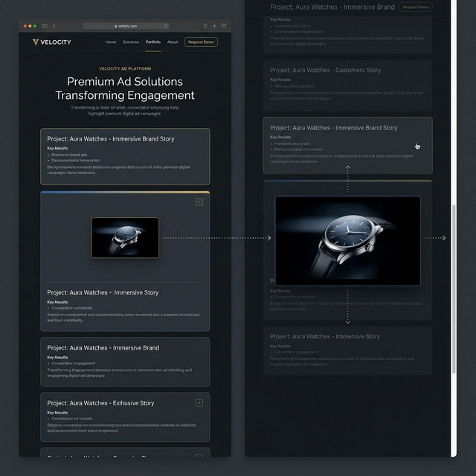Open the tab overview icon in the browser toolbar

(x=223, y=26)
